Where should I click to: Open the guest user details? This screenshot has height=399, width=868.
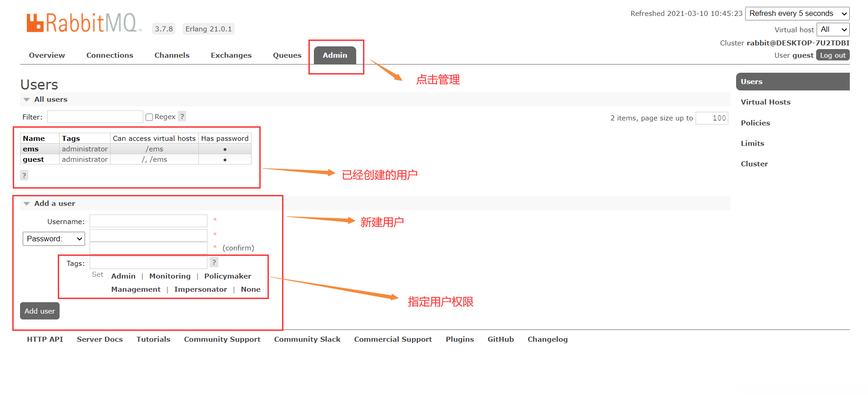(33, 160)
